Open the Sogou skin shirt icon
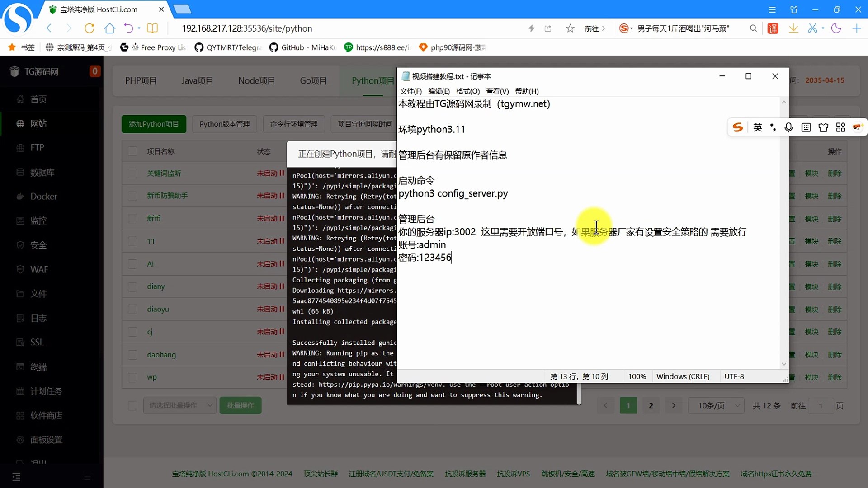Image resolution: width=868 pixels, height=488 pixels. tap(823, 127)
